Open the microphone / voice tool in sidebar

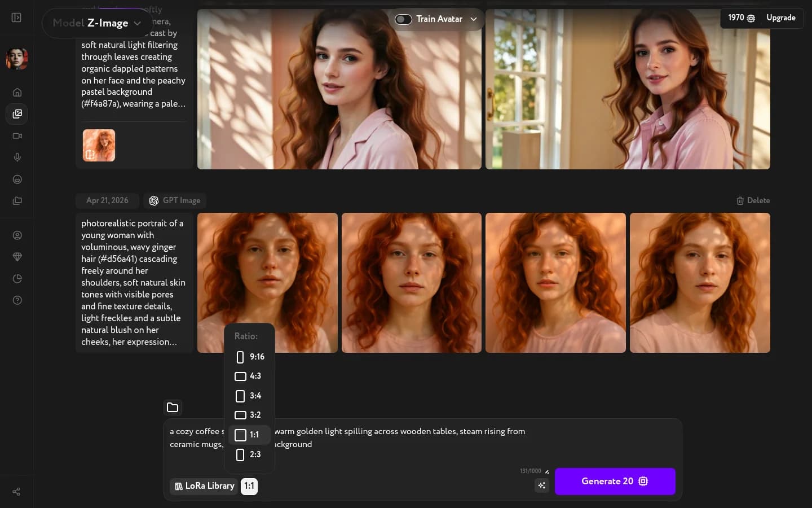17,157
